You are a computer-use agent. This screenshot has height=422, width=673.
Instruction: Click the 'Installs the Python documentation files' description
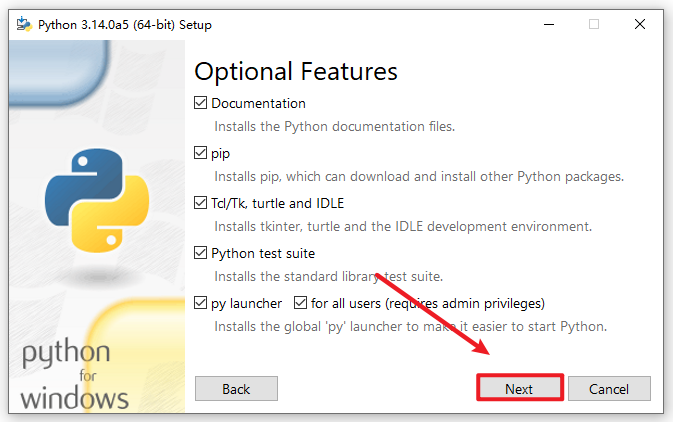[x=335, y=127]
